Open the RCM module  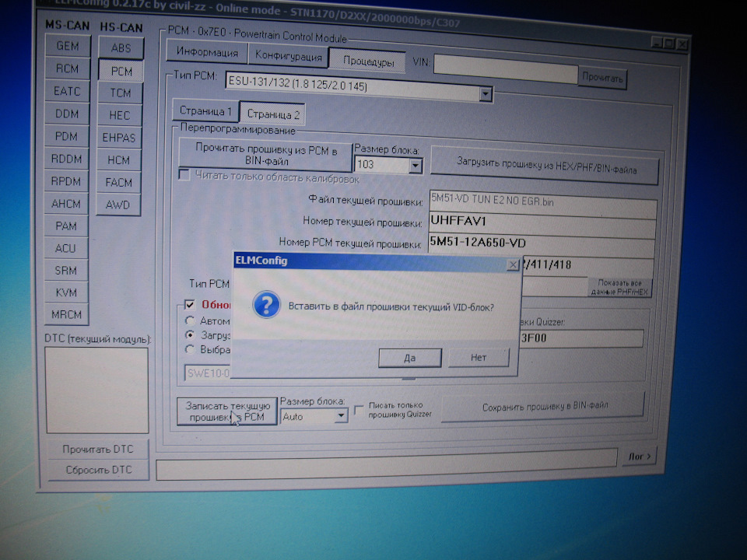coord(67,68)
